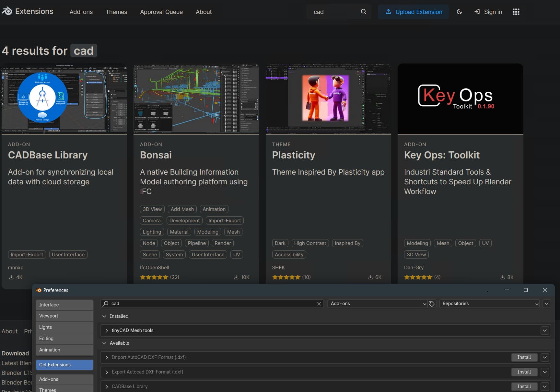The width and height of the screenshot is (560, 392).
Task: Collapse the Available section
Action: click(104, 343)
